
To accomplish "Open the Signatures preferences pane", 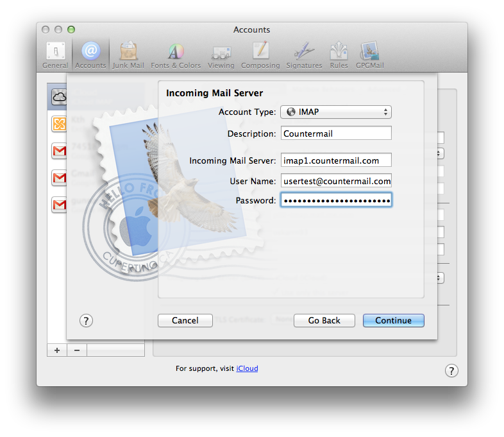I will (304, 55).
